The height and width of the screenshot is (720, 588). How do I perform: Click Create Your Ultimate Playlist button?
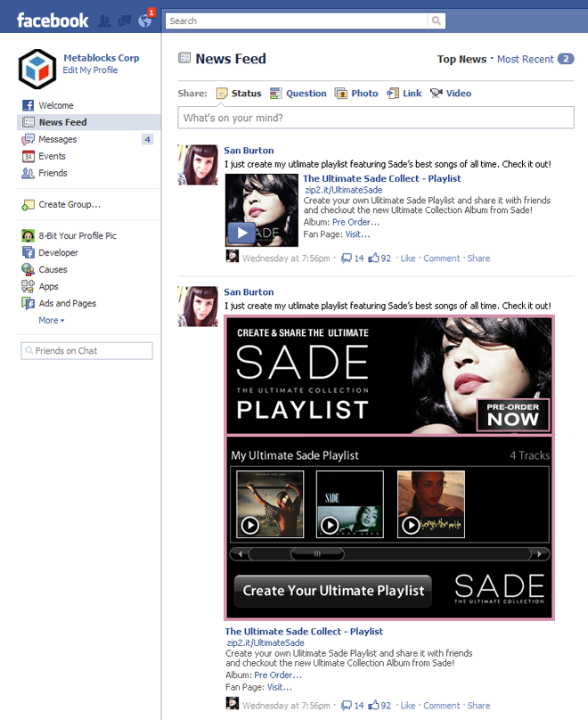(333, 591)
